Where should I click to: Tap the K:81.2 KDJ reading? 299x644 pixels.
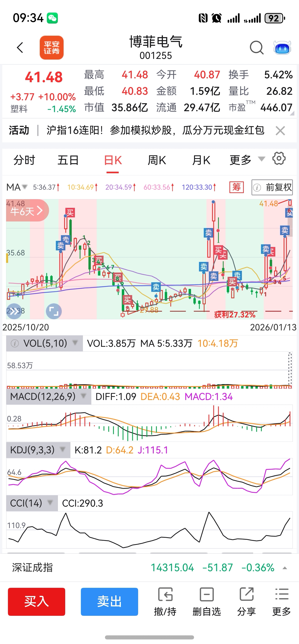tap(88, 450)
